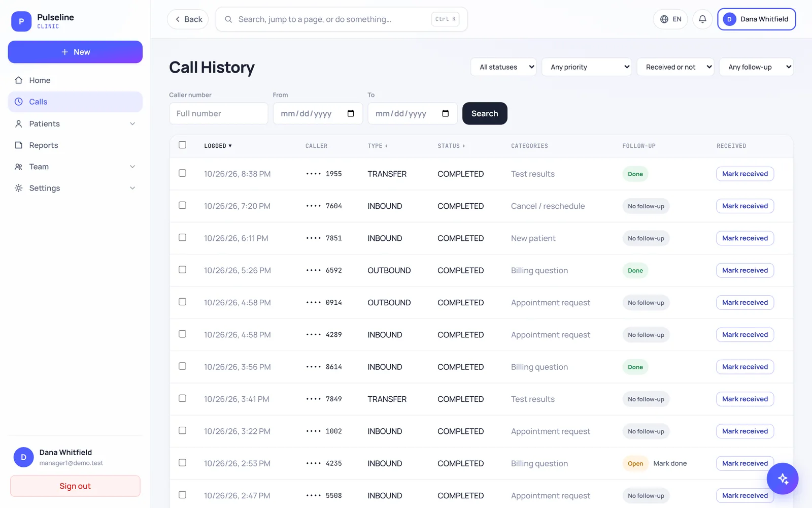Click the Home house icon in the sidebar

[x=19, y=80]
